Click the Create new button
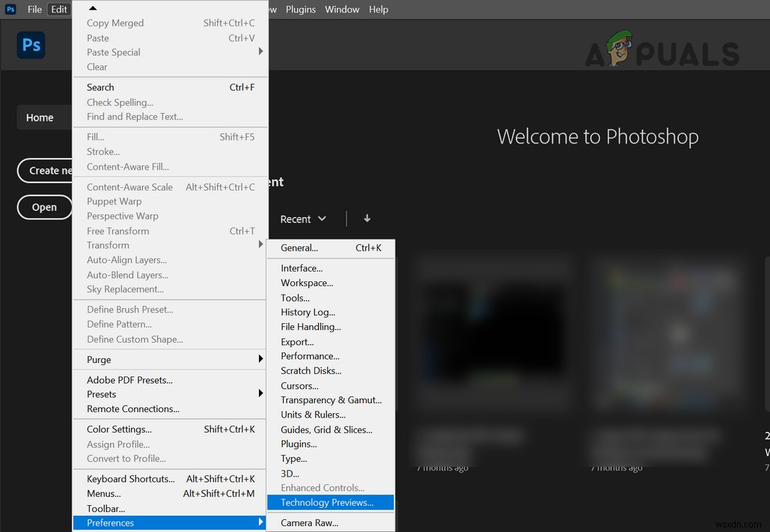Viewport: 770px width, 532px height. 45,171
